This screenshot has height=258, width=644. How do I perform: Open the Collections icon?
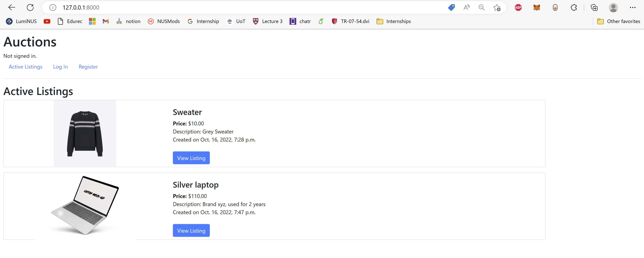594,8
